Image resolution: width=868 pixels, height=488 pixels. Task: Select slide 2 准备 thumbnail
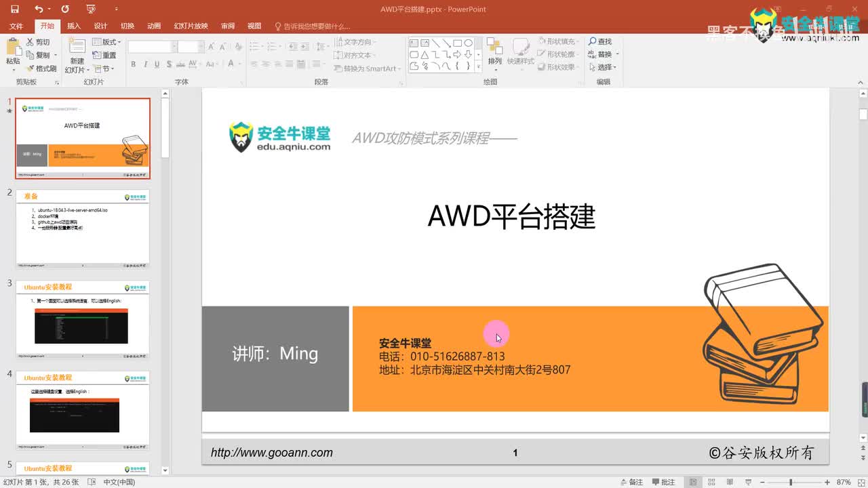point(83,229)
